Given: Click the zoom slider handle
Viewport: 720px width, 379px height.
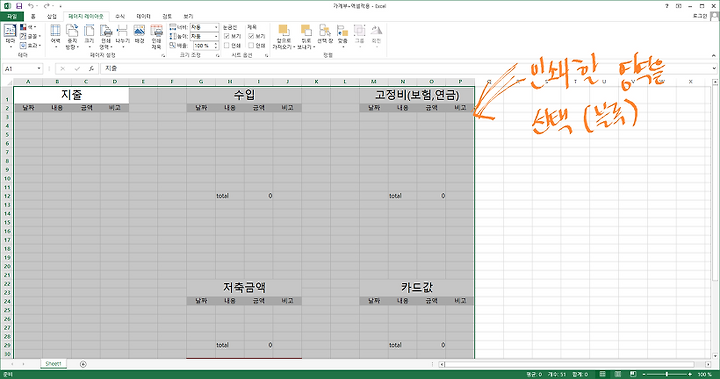Looking at the screenshot, I should click(667, 374).
